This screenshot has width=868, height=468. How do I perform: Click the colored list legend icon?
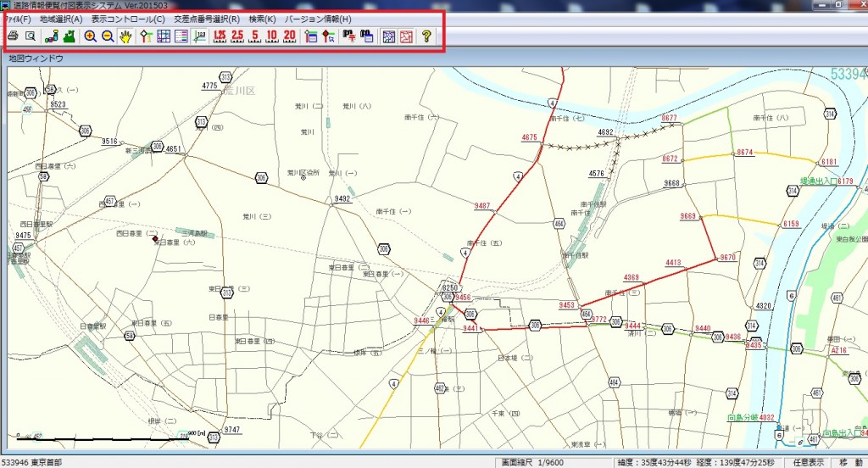(181, 36)
